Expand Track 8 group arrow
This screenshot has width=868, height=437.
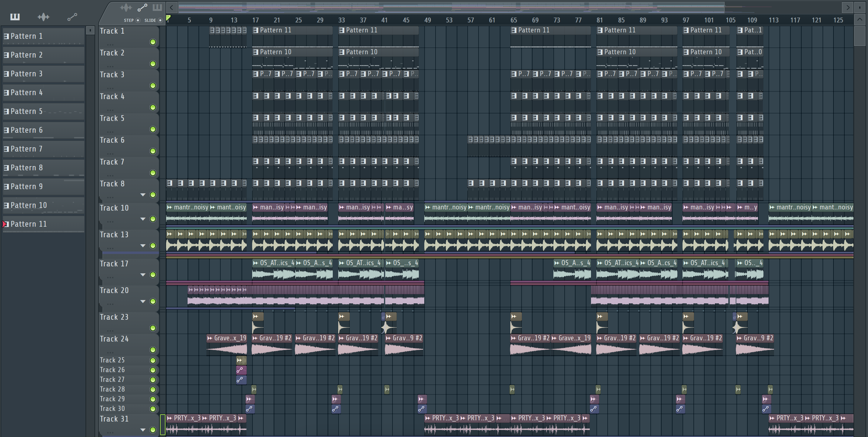(143, 195)
